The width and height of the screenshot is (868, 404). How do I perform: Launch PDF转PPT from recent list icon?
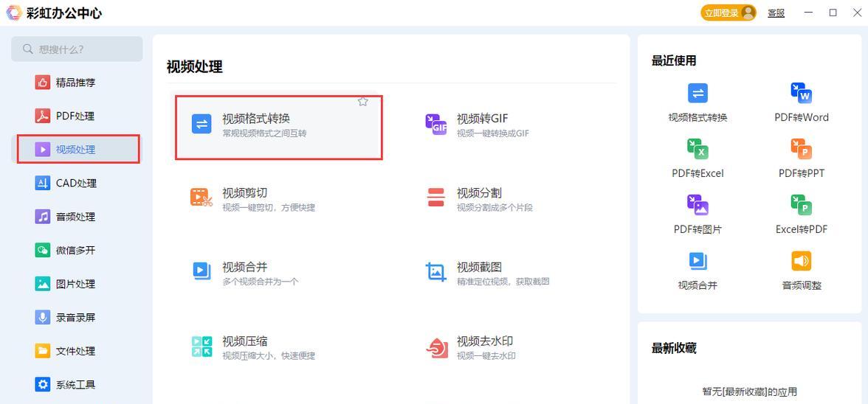801,149
